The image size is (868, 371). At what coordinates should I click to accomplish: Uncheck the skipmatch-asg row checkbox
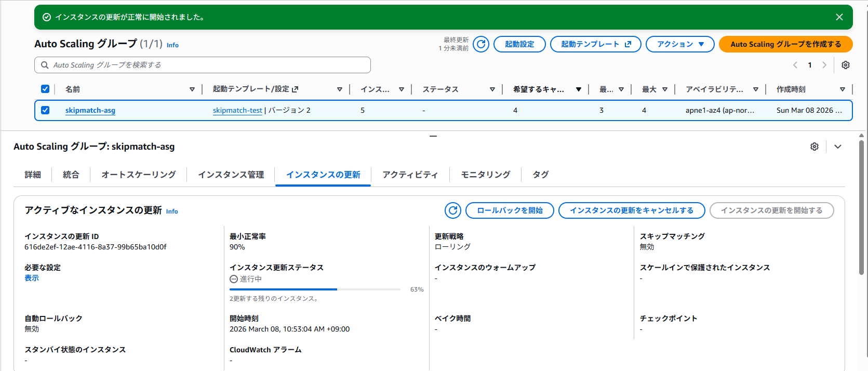coord(45,110)
